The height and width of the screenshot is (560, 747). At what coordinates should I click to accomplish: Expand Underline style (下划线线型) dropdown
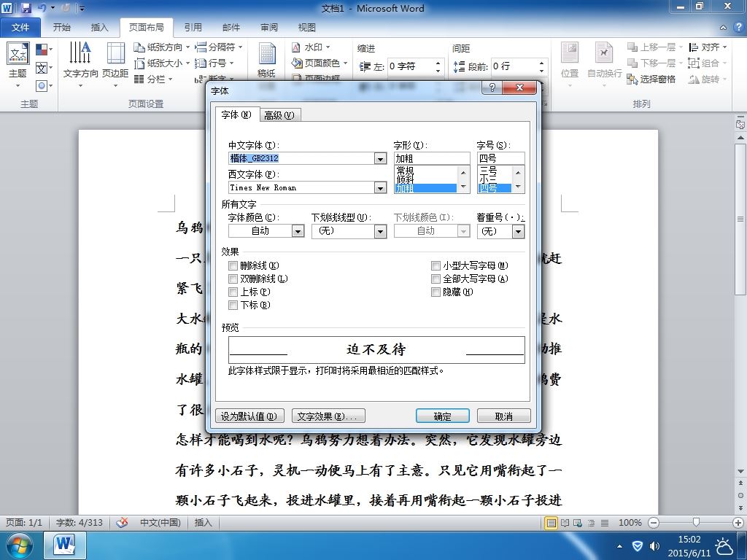pos(380,231)
